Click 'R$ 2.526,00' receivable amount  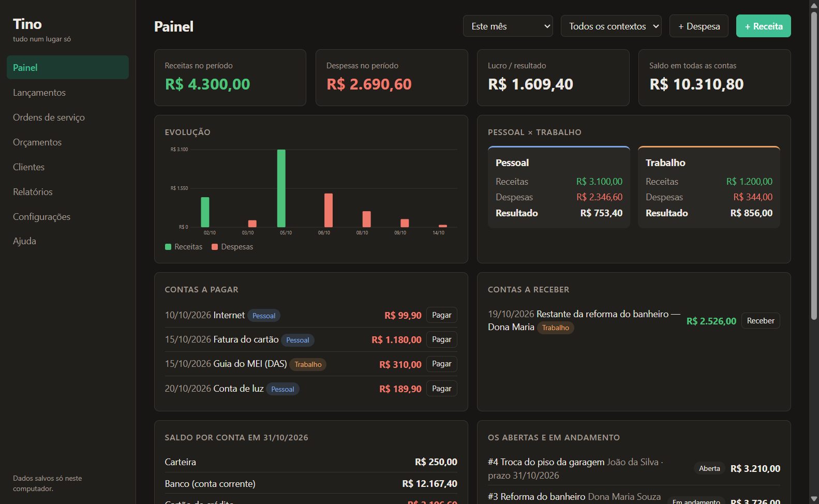711,321
